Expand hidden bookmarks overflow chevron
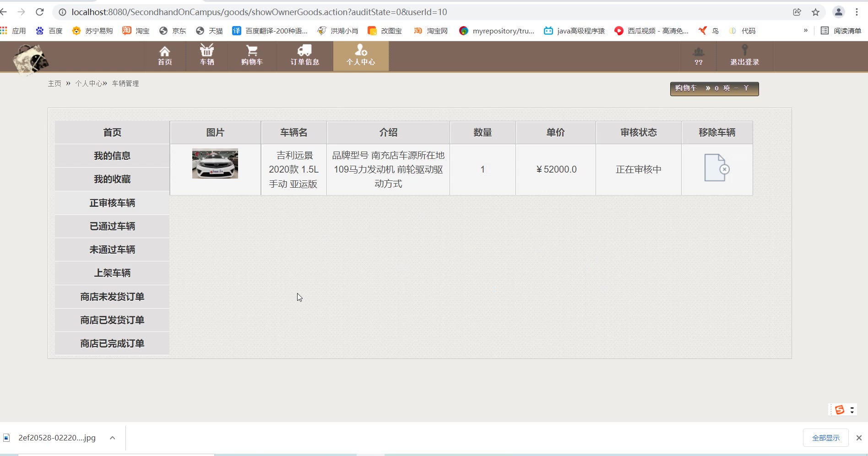 click(805, 31)
